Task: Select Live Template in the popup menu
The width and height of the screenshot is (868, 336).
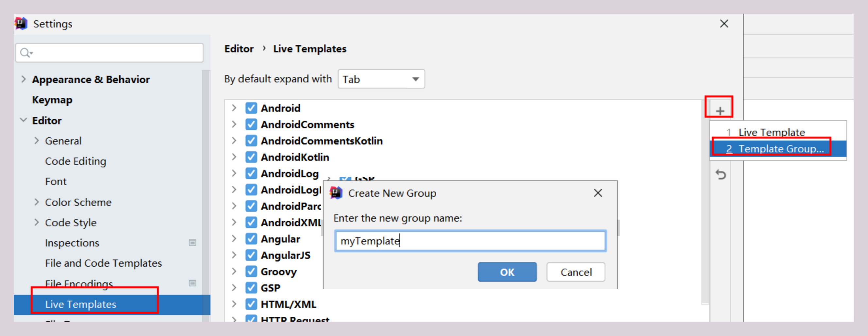Action: 771,132
